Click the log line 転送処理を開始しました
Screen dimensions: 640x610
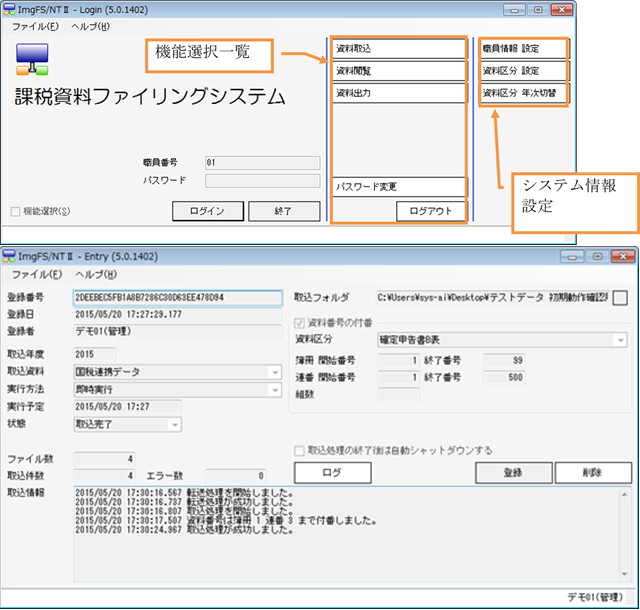184,493
